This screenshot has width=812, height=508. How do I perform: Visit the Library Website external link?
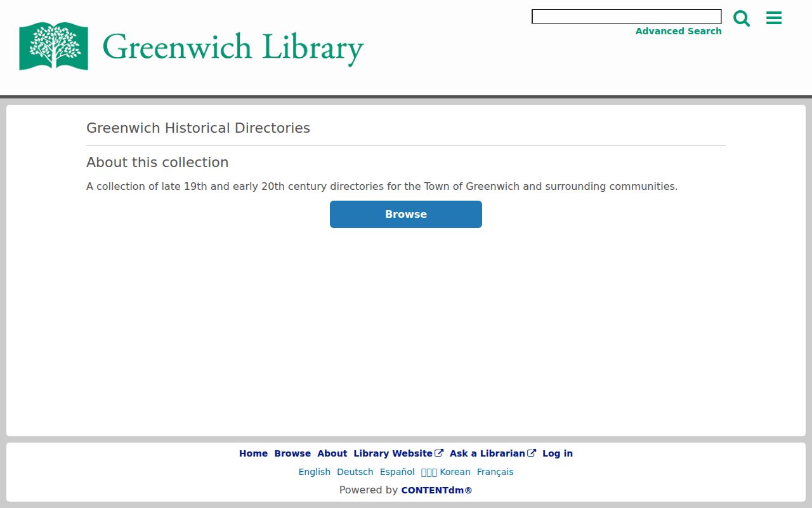tap(398, 453)
